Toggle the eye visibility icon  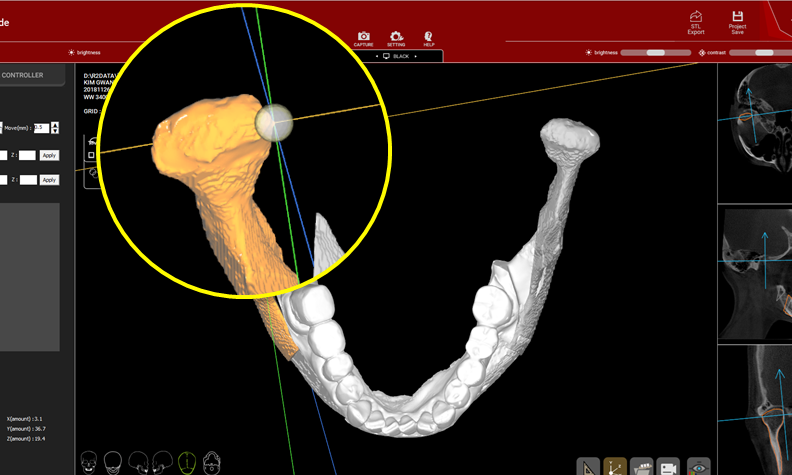[x=699, y=466]
